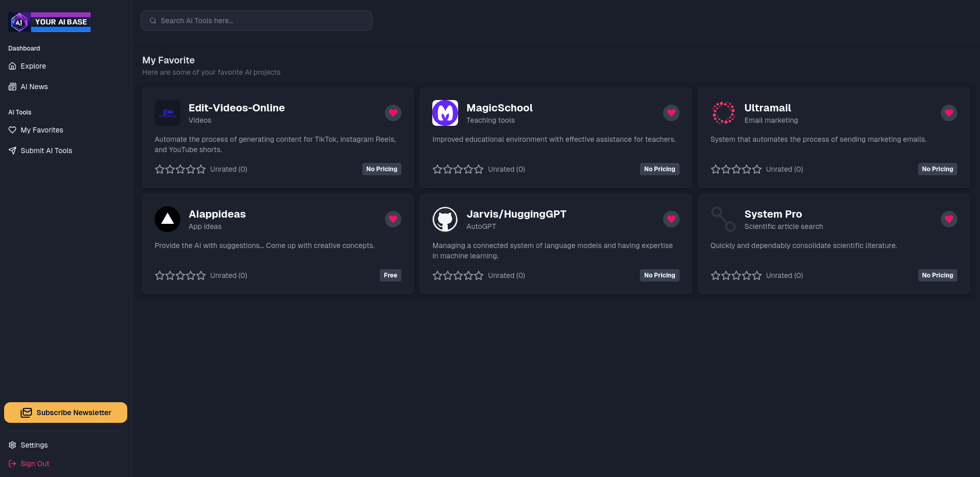Sign out of the account
This screenshot has height=477, width=980.
click(35, 464)
